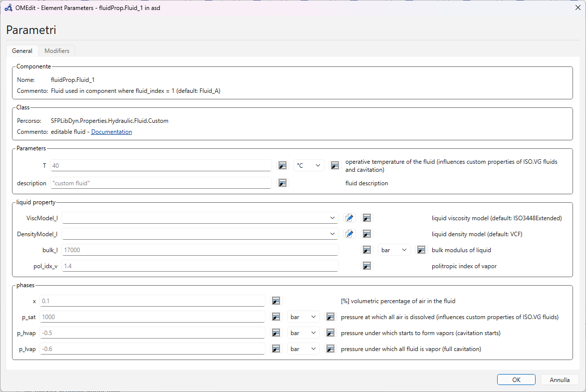Open the p_hvap bar unit dropdown

(303, 333)
